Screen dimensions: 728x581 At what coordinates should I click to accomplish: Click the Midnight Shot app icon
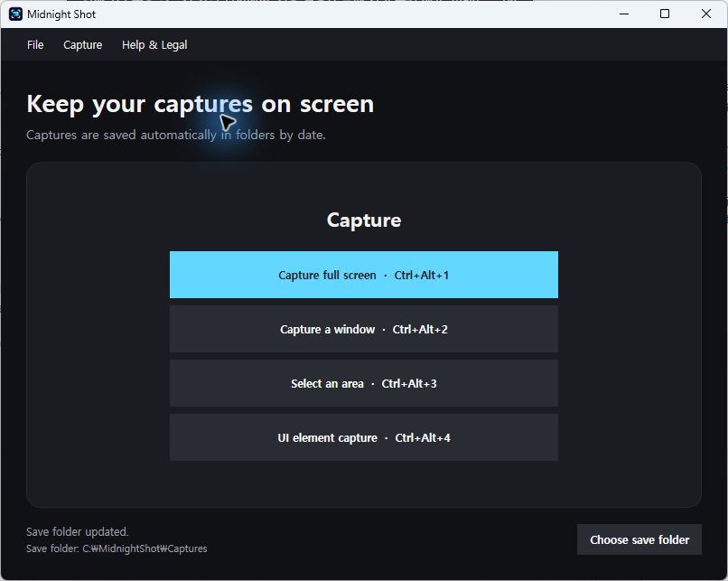15,14
